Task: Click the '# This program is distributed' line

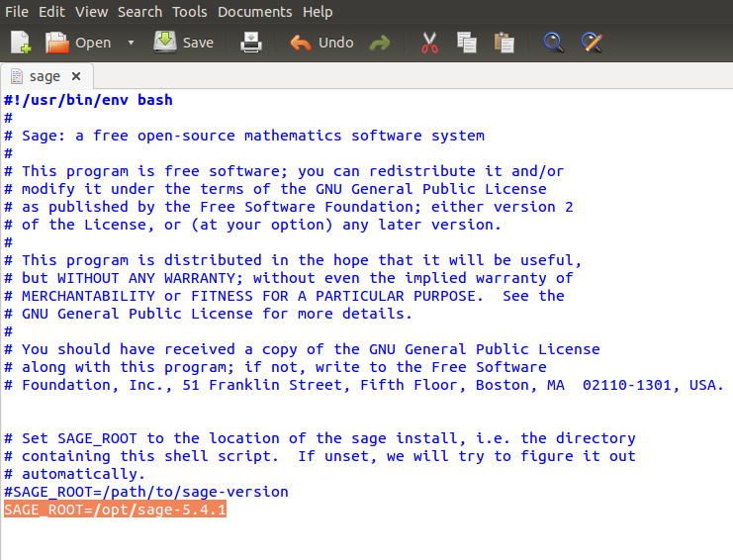Action: [293, 260]
